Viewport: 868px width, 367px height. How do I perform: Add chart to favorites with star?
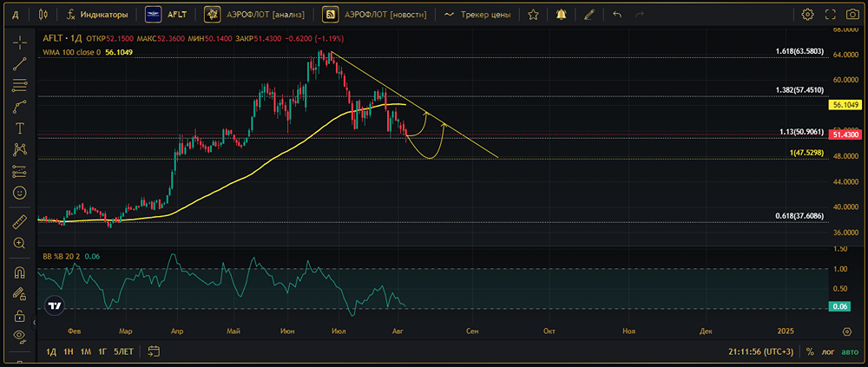point(533,15)
